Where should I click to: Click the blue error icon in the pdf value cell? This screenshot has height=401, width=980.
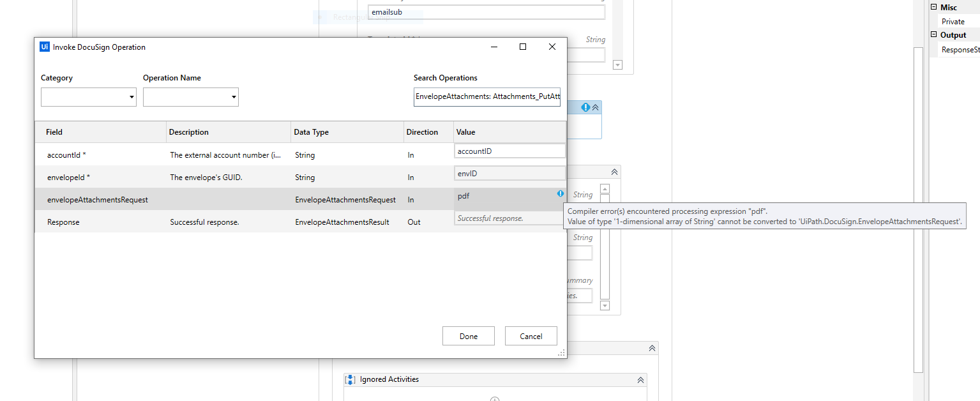coord(561,193)
